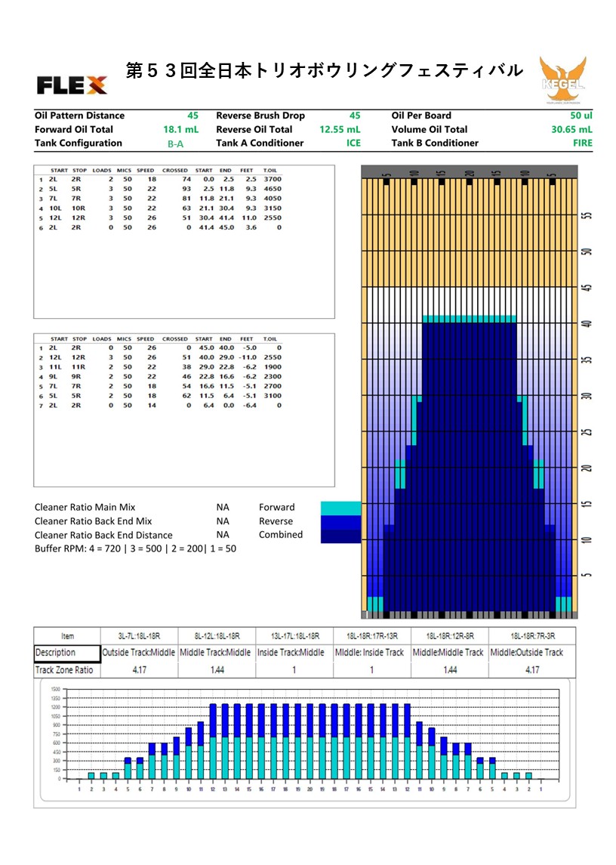Screen dimensions: 616x865
Task: Select the Item column header cell
Action: tap(67, 635)
